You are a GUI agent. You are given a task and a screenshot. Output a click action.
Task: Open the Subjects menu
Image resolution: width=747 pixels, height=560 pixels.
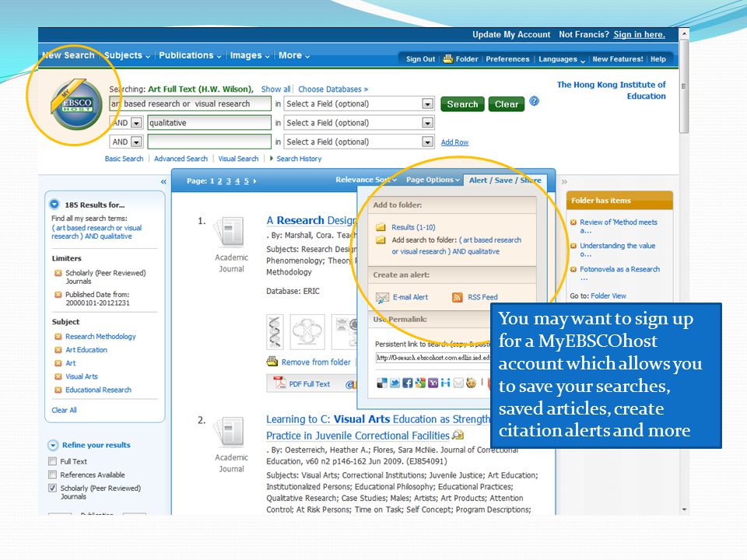[127, 55]
